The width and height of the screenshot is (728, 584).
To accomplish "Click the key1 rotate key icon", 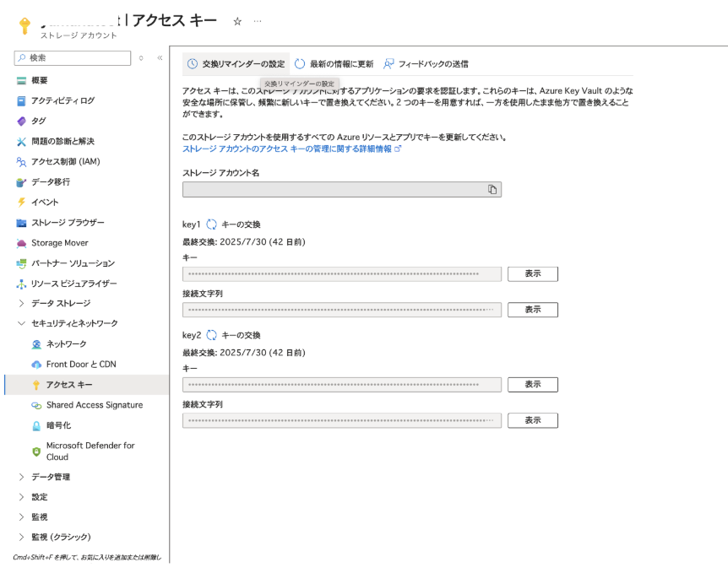I will [x=212, y=224].
